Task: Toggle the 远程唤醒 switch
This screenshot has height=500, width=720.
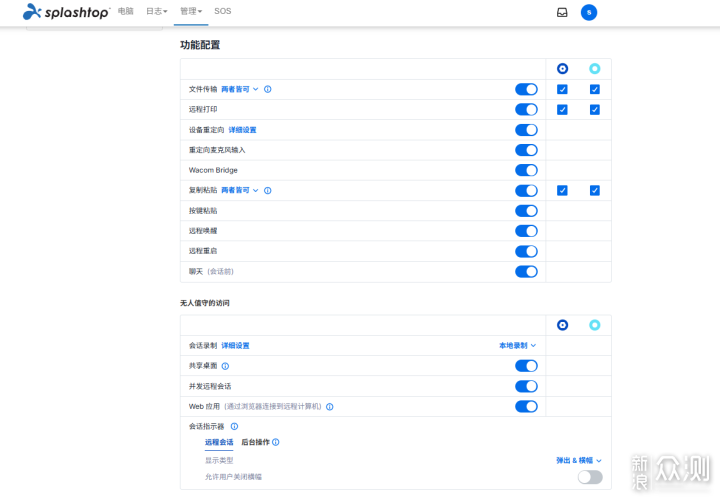Action: [526, 231]
